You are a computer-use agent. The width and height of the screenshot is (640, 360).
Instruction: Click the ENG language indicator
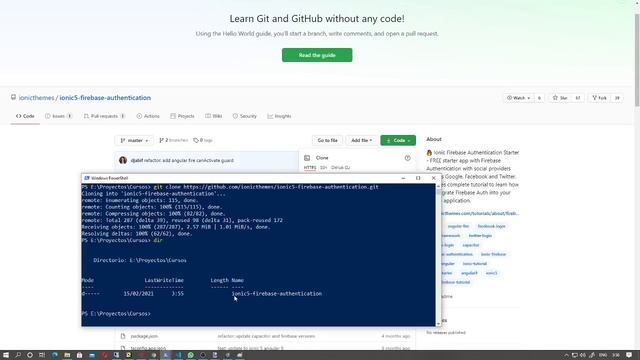tap(602, 355)
